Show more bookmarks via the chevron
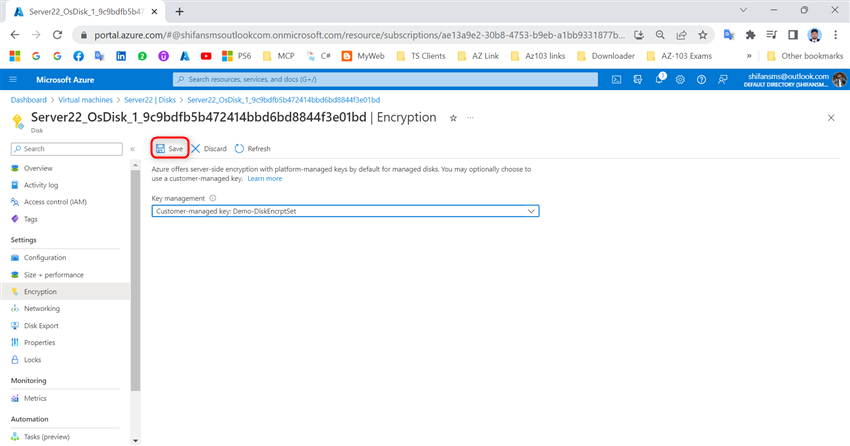 [x=749, y=56]
